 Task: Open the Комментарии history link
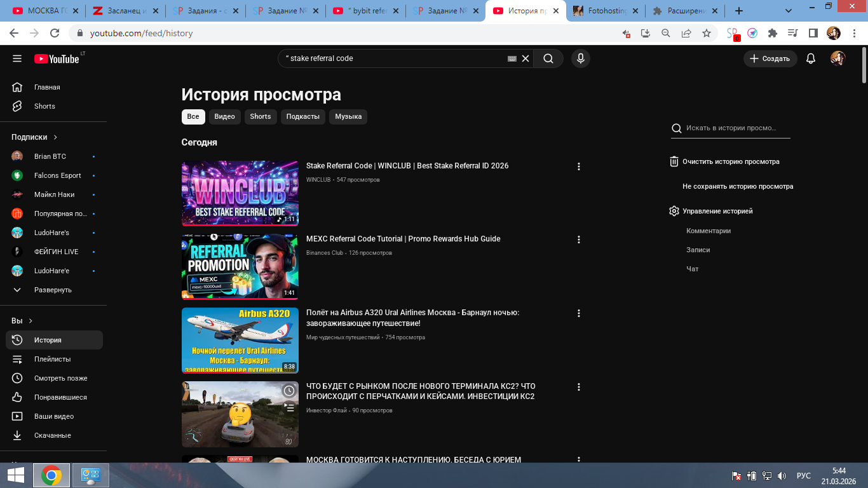[x=709, y=231]
